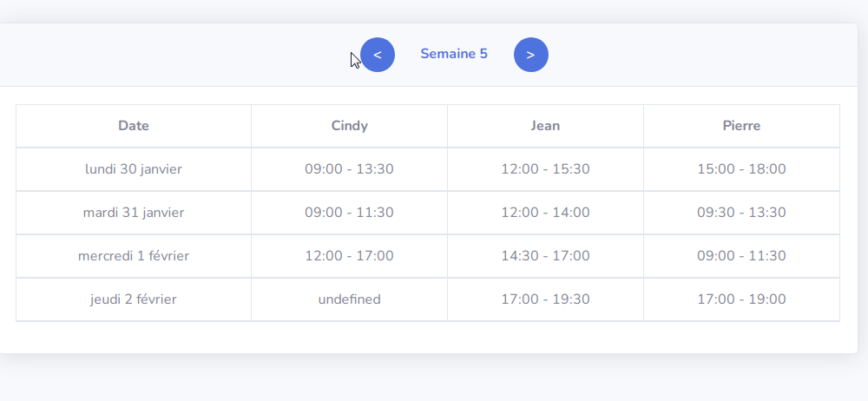Click the mercredi 1 février date cell
The height and width of the screenshot is (401, 868).
(134, 256)
